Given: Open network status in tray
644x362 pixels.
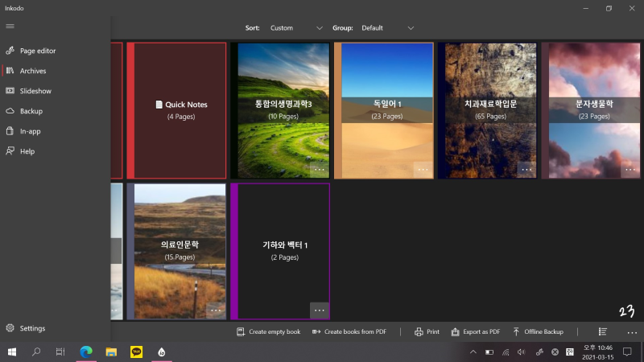Looking at the screenshot, I should coord(506,352).
